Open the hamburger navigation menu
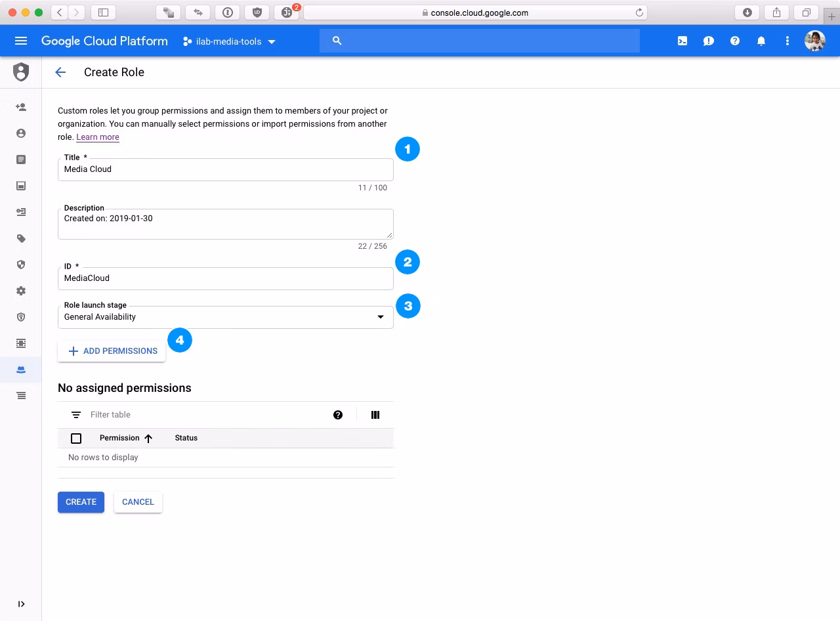Screen dimensions: 840x621 (x=21, y=41)
